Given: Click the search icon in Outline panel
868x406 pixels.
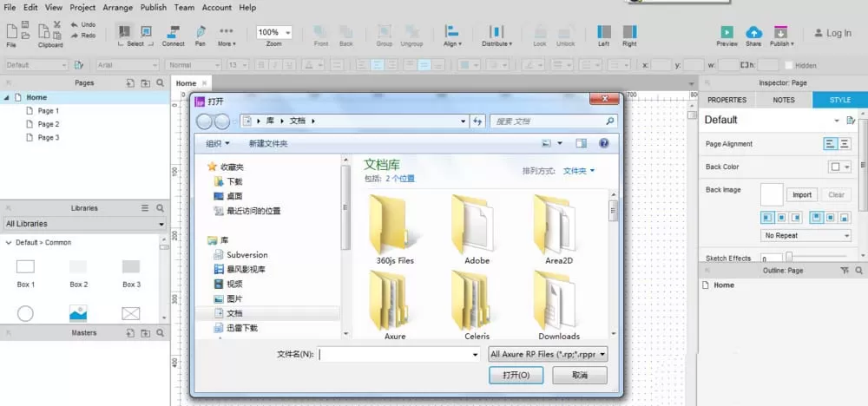Looking at the screenshot, I should tap(859, 271).
